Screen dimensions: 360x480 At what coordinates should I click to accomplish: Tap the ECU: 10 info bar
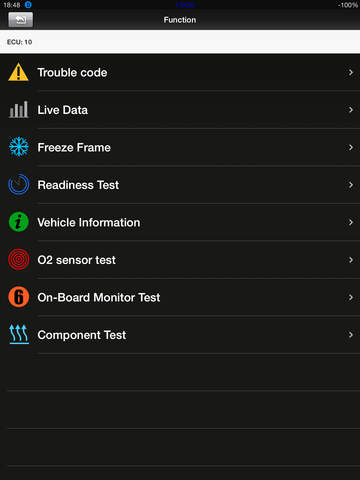(180, 42)
